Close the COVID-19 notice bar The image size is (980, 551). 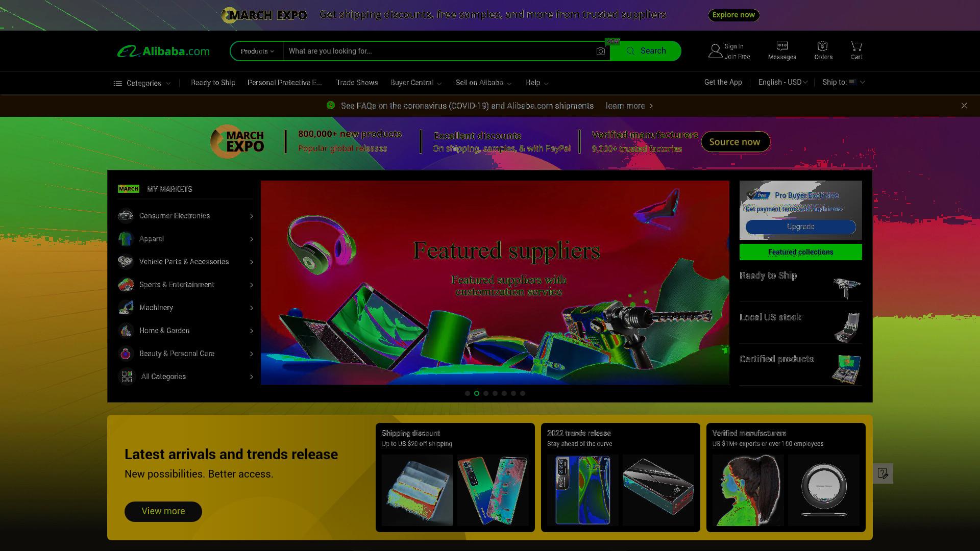coord(964,106)
